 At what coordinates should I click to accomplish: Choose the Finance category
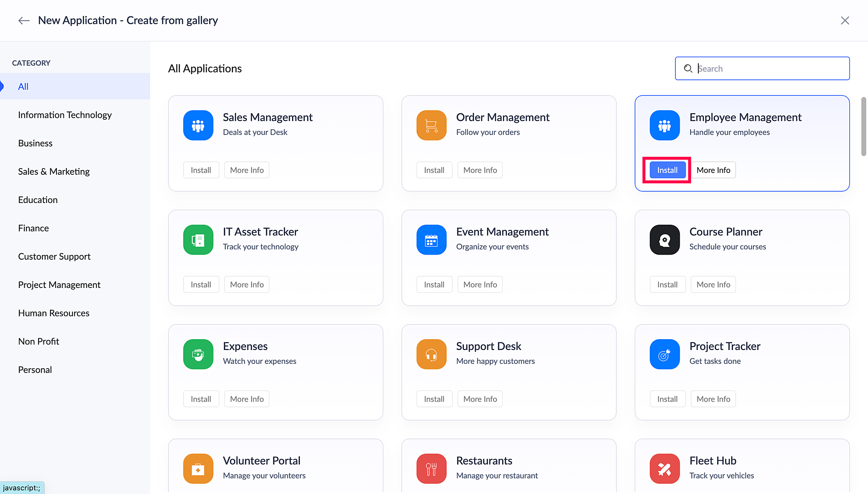33,228
